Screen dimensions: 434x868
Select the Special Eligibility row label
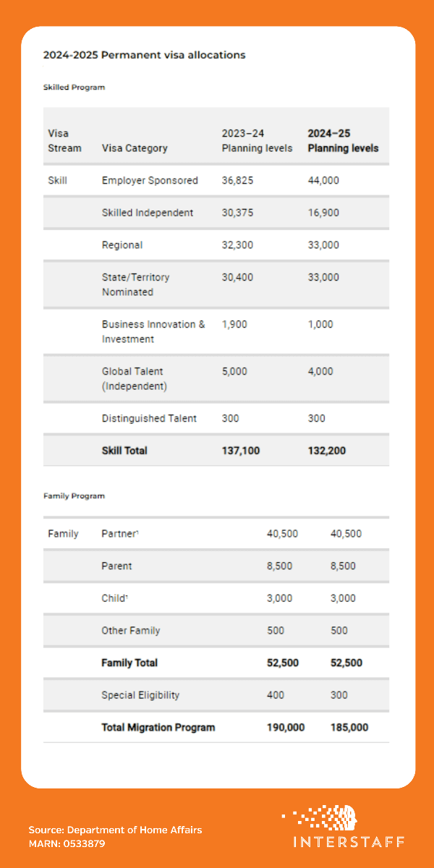[x=140, y=695]
